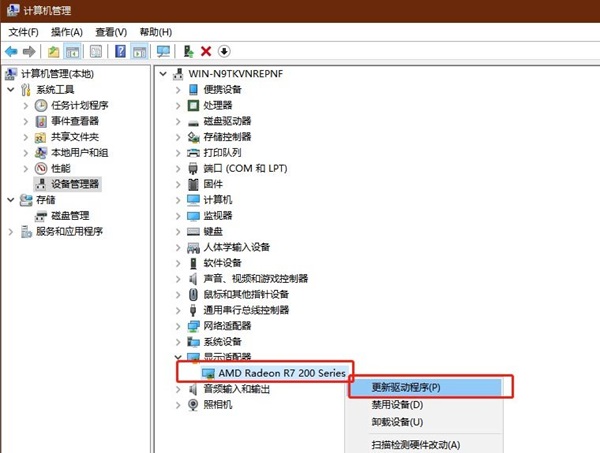
Task: Click the 网络适配器 network adapter icon
Action: point(193,326)
